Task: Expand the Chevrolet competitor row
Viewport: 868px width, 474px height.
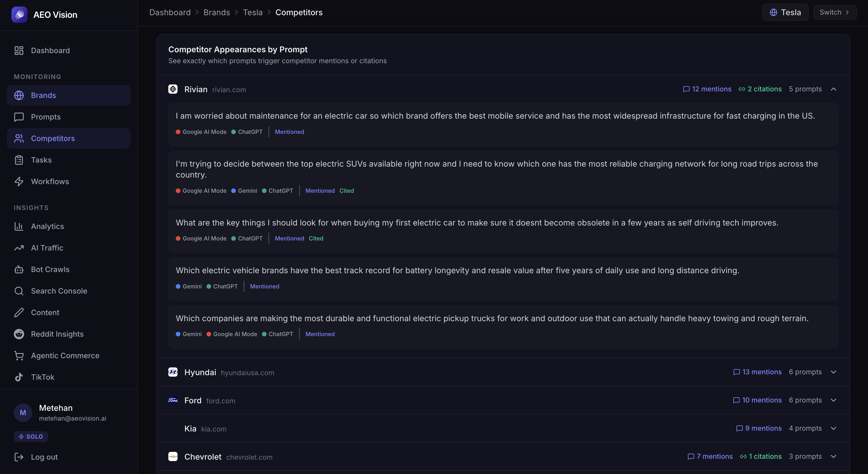Action: pos(833,456)
